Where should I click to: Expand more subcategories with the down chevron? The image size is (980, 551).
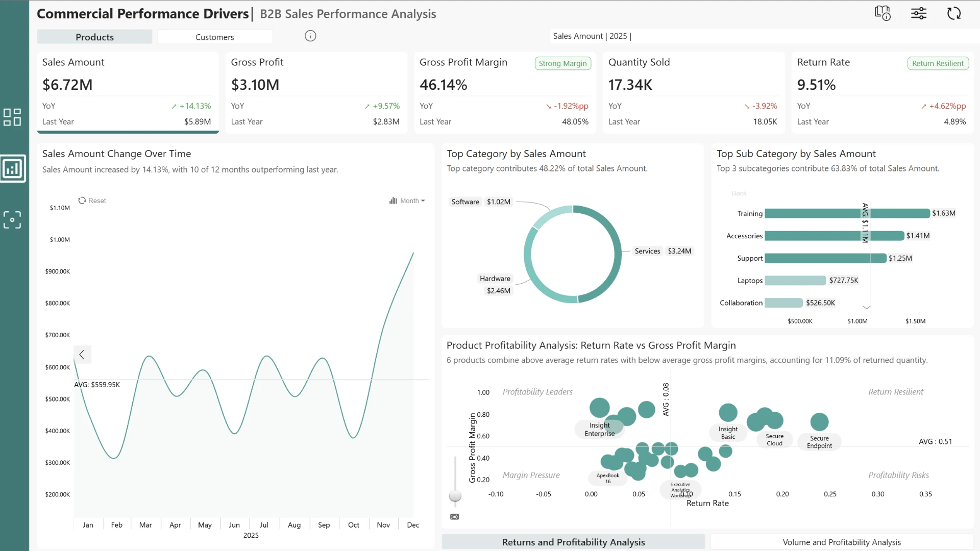tap(866, 307)
